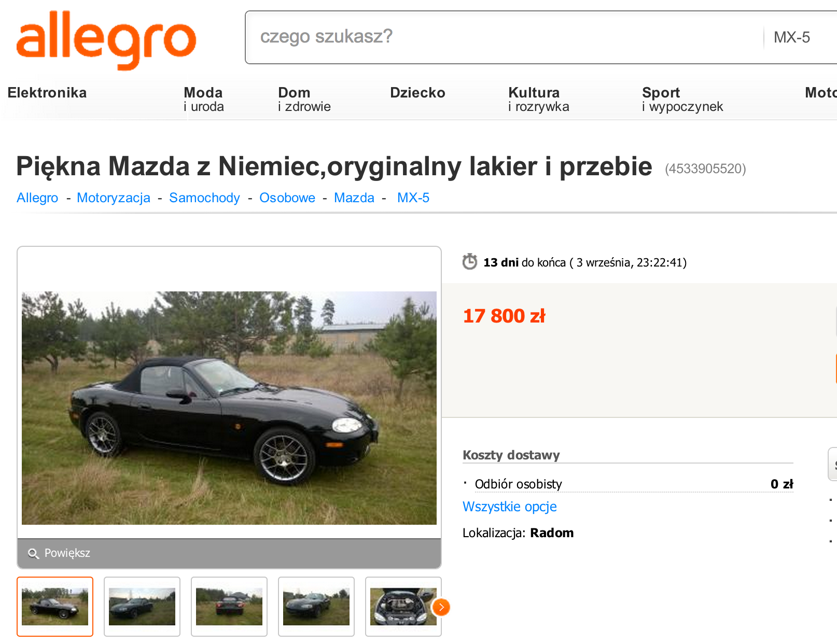Open the Elektronika menu

(x=47, y=93)
